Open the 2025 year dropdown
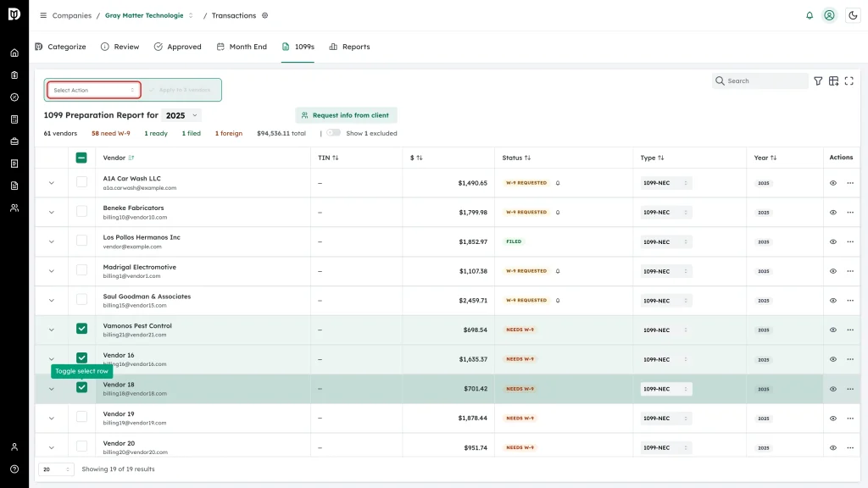The width and height of the screenshot is (868, 488). (181, 115)
